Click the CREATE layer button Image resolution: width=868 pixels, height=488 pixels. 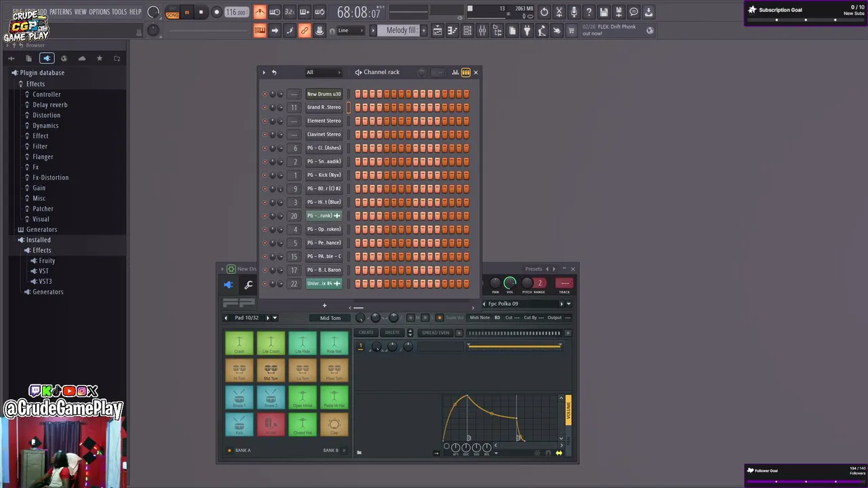[x=366, y=333]
